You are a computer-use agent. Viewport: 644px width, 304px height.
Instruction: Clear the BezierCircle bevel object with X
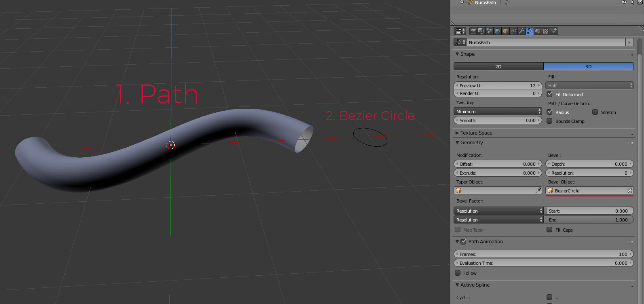click(630, 190)
